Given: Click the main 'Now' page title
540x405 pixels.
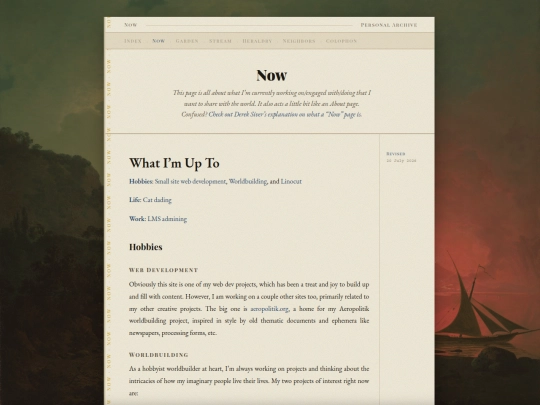Looking at the screenshot, I should coord(272,75).
